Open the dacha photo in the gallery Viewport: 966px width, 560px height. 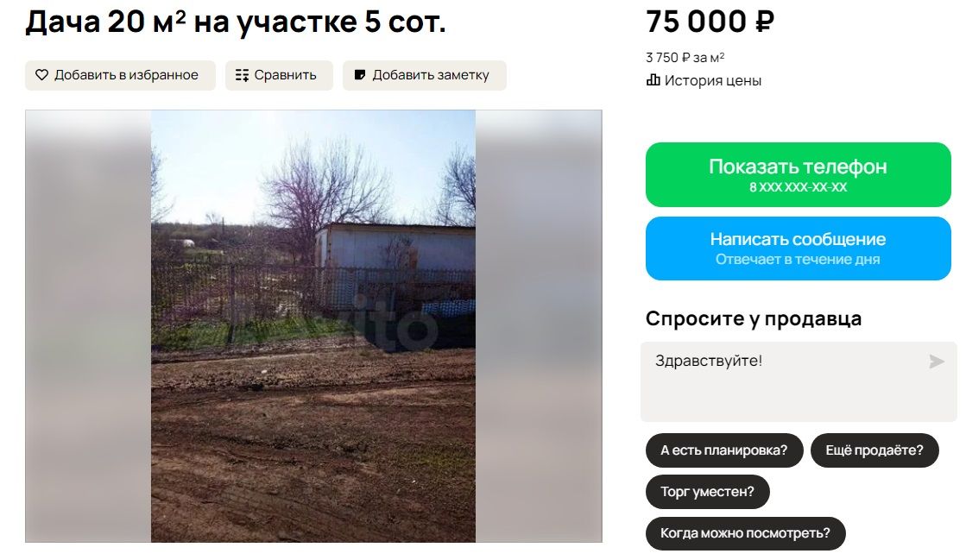[x=313, y=326]
